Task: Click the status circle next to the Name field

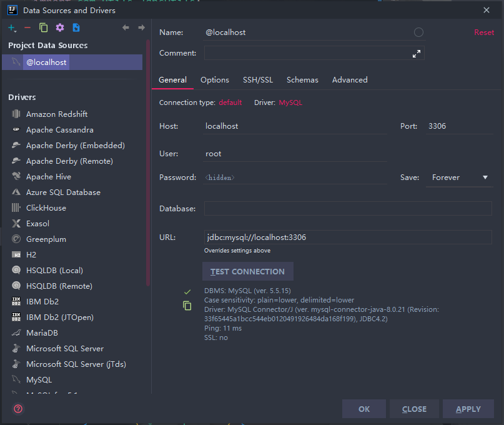Action: coord(418,32)
